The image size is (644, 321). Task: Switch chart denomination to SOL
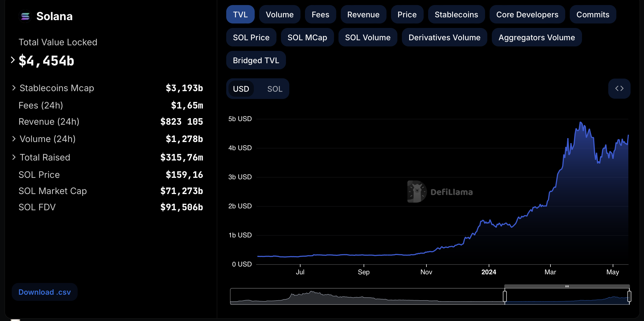pyautogui.click(x=275, y=89)
